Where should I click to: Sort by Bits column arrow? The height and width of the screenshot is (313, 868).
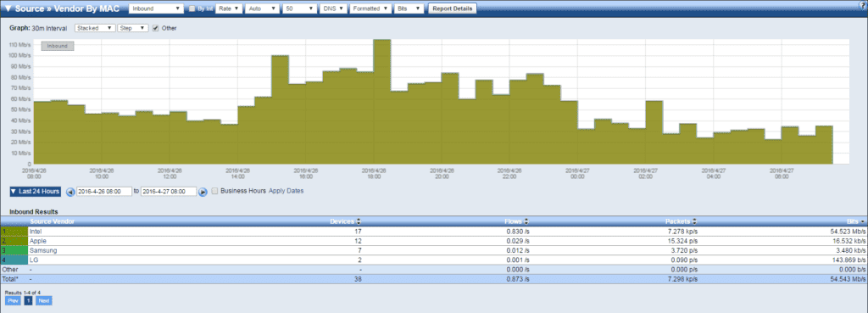point(863,221)
